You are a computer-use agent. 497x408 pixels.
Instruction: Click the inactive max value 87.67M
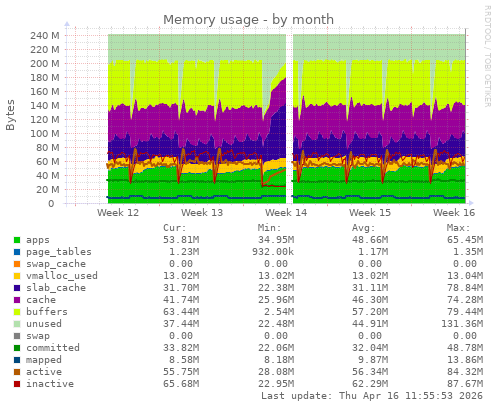point(465,384)
